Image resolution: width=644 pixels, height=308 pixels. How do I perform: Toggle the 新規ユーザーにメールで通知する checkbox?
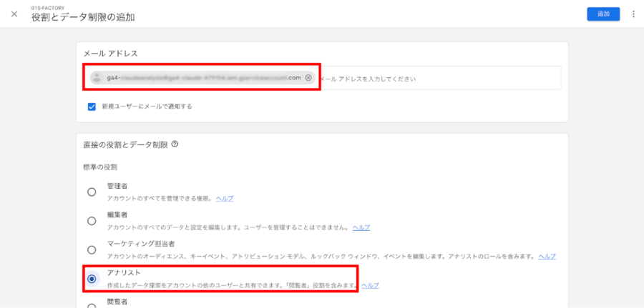(92, 106)
